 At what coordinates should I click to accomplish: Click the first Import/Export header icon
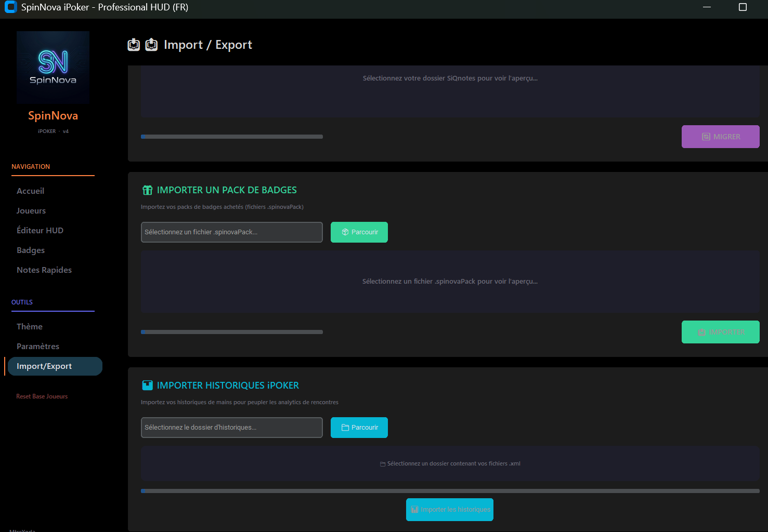tap(134, 45)
